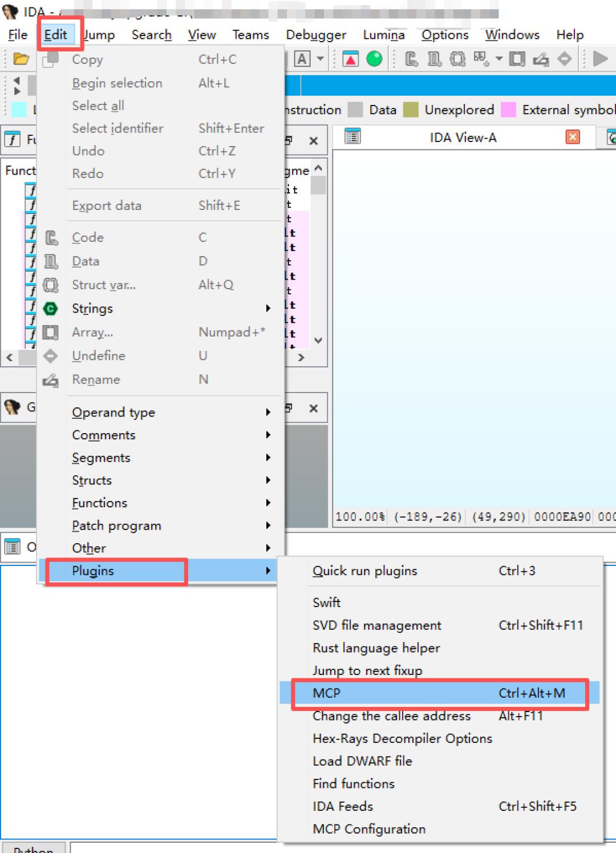Image resolution: width=616 pixels, height=853 pixels.
Task: Close the IDA View-A tab
Action: coord(573,137)
